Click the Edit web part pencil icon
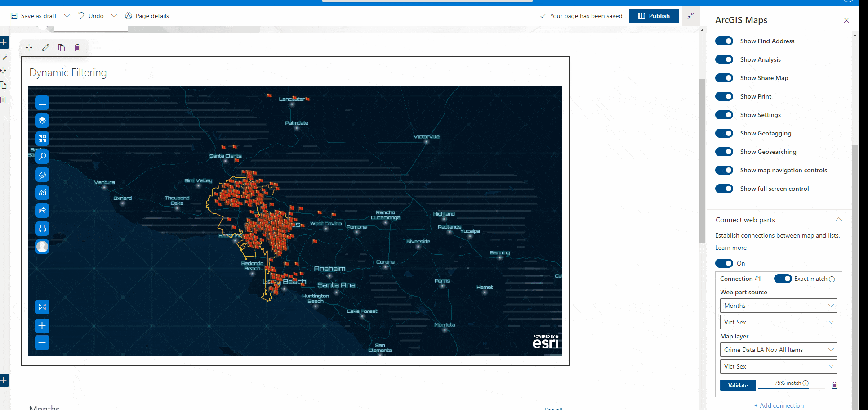 tap(45, 48)
